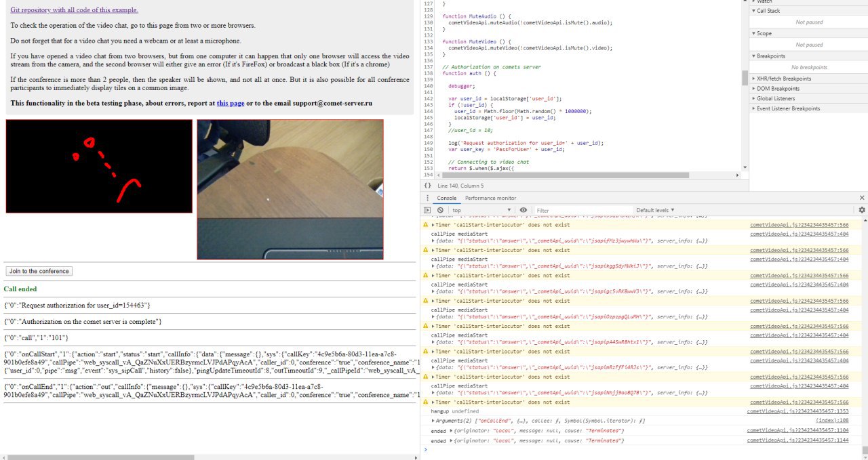Screen dimensions: 868x460
Task: Click the 'debugger;' statement in code
Action: pyautogui.click(x=461, y=86)
